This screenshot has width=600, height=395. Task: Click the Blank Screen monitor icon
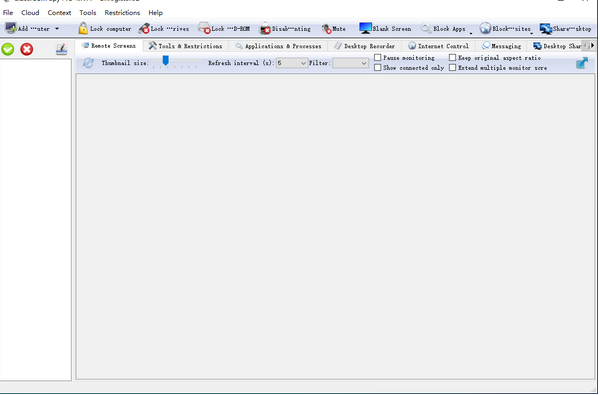tap(365, 28)
